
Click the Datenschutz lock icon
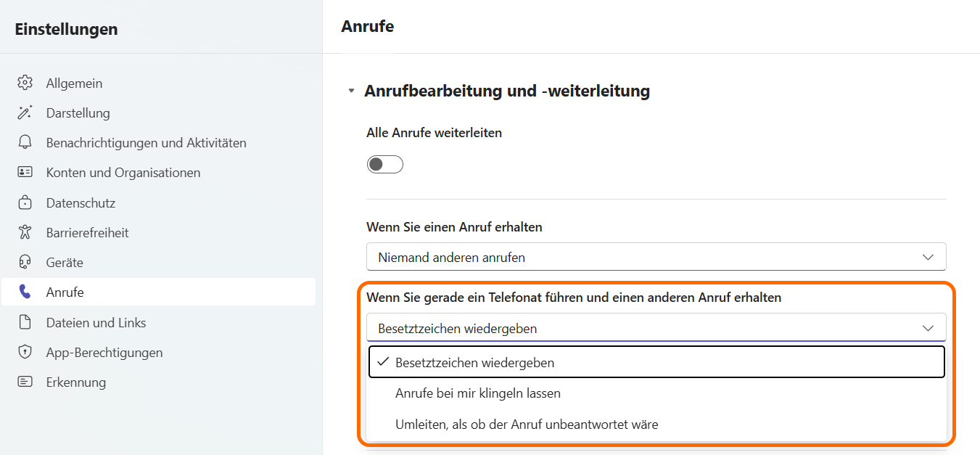click(x=25, y=203)
